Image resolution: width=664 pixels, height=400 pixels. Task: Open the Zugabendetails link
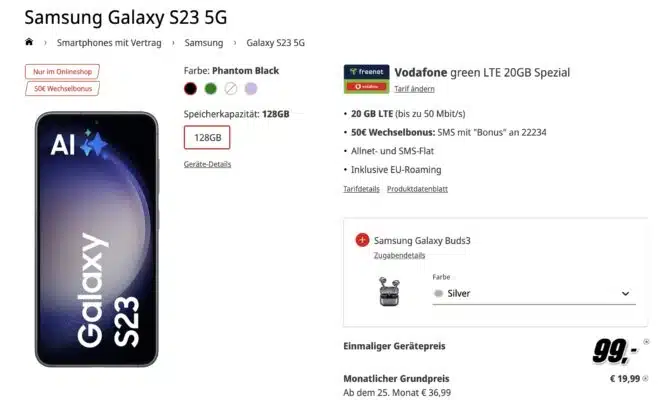[399, 255]
